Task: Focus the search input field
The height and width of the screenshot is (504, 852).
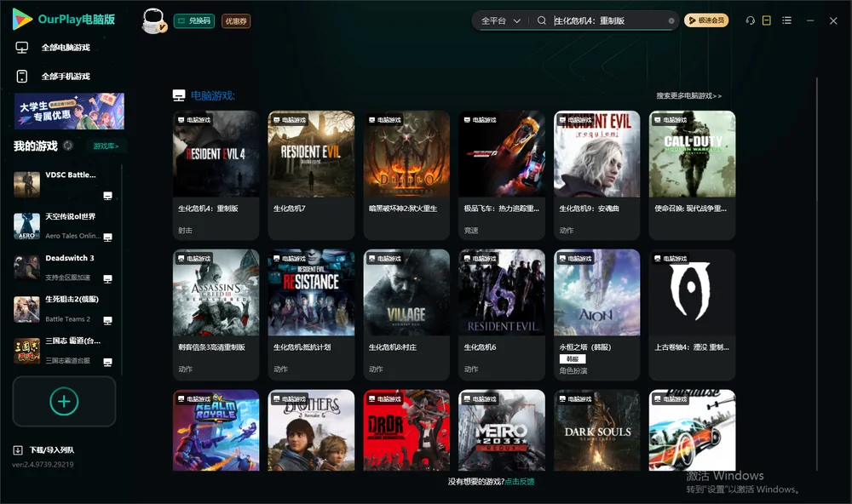Action: coord(608,20)
